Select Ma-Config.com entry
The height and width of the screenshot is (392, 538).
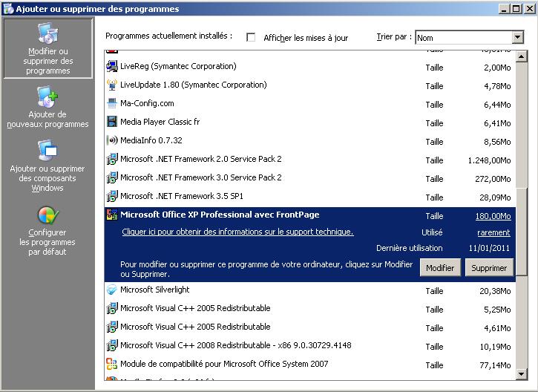(x=147, y=103)
